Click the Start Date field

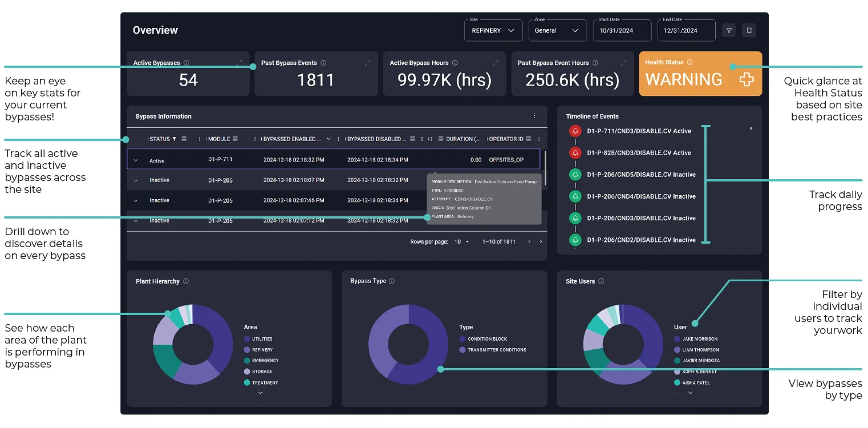tap(622, 30)
